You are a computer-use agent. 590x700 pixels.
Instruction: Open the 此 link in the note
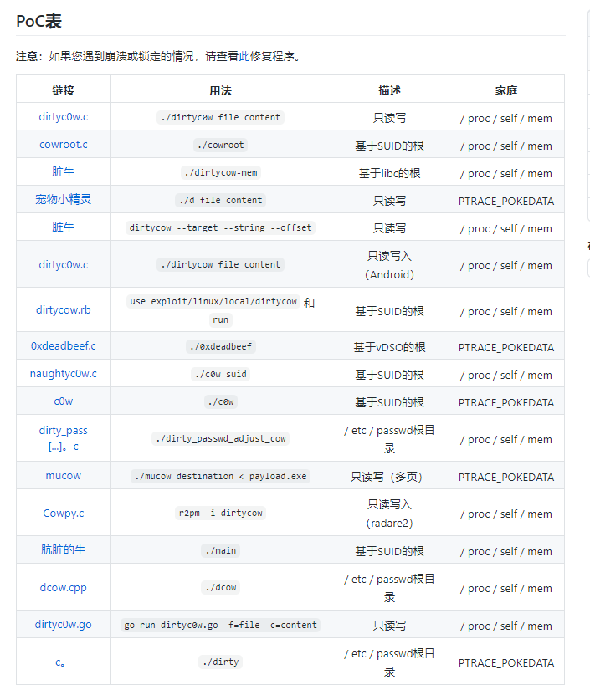tap(244, 56)
